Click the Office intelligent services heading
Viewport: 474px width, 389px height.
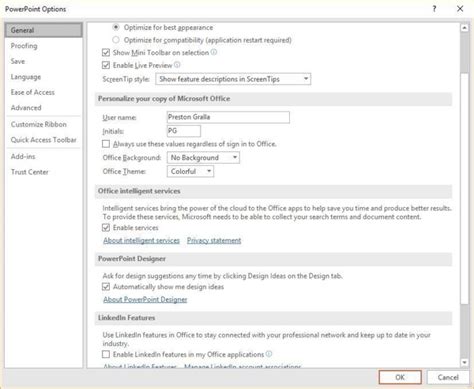(x=139, y=191)
